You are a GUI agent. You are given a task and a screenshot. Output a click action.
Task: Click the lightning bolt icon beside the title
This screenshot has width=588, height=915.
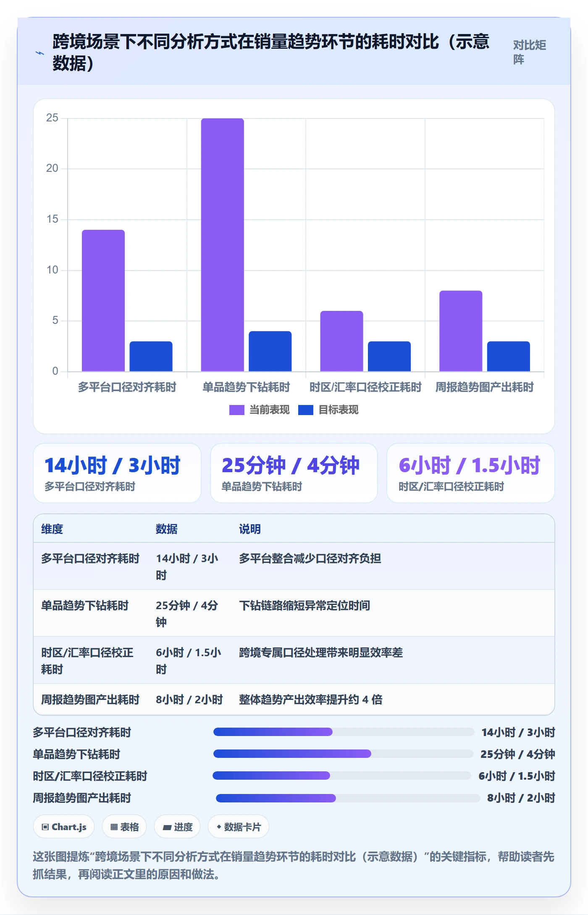point(39,53)
